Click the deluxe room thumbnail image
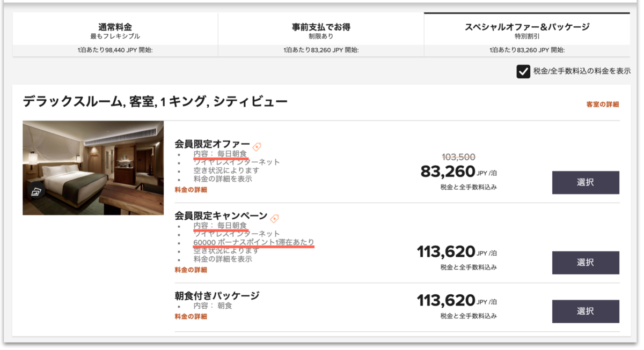The height and width of the screenshot is (350, 644). click(93, 168)
